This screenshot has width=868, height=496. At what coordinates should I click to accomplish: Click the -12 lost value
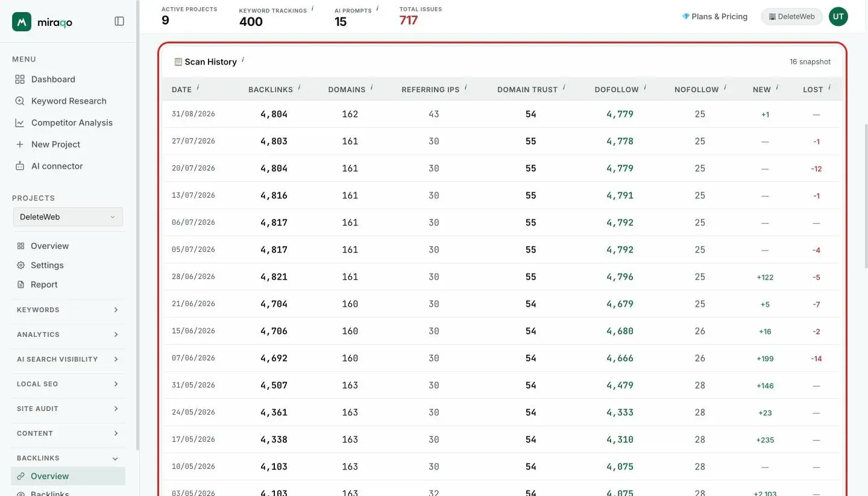[x=816, y=169]
